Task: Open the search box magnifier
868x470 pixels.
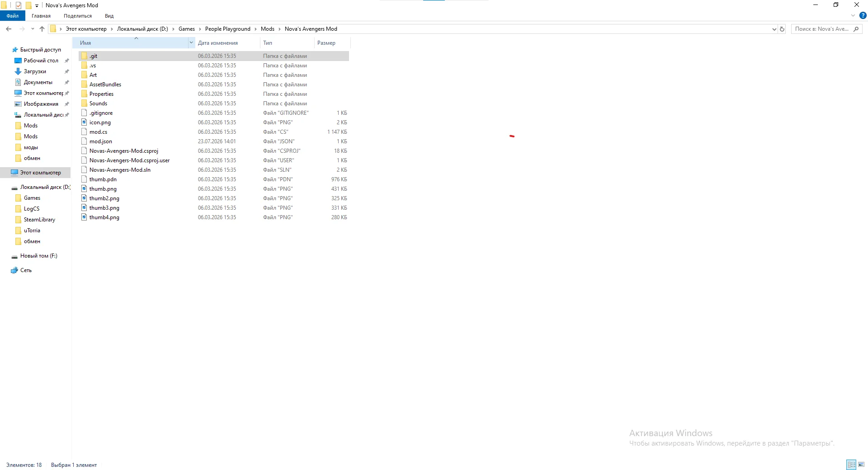Action: (856, 29)
